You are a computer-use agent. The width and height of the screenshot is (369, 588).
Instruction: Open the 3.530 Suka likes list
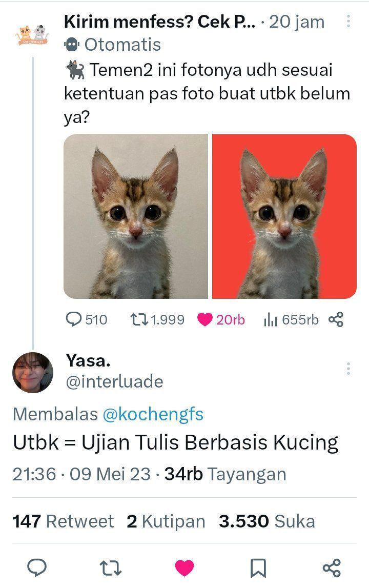coord(267,521)
